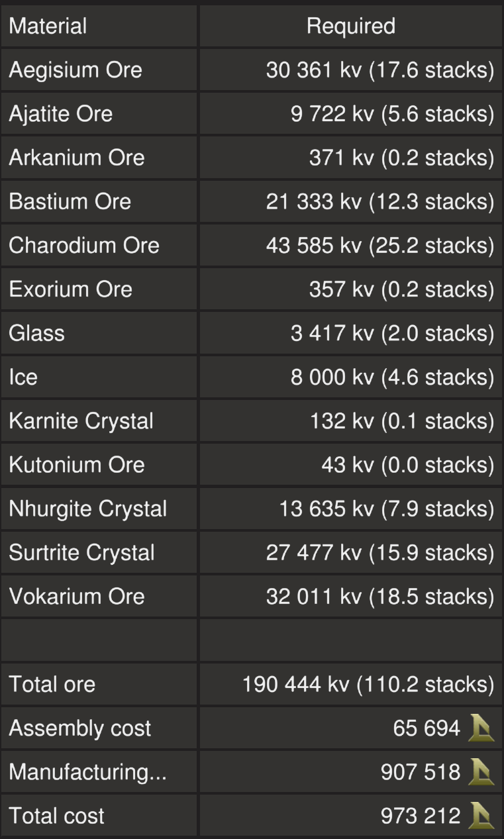Click the Kutonium Ore required value

pyautogui.click(x=407, y=465)
